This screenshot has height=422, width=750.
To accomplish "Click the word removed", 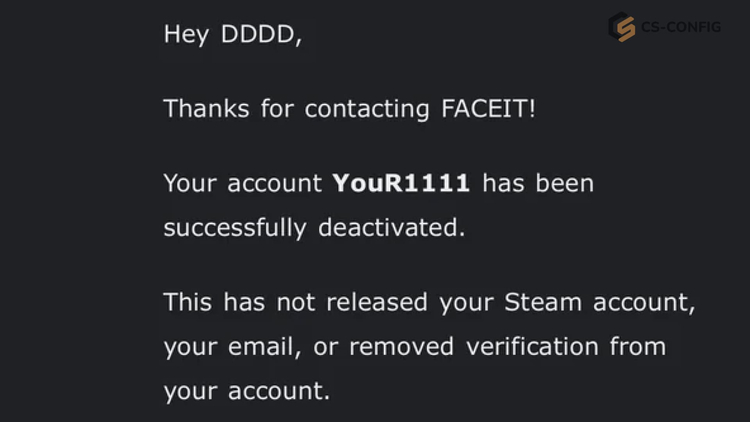I will point(401,346).
